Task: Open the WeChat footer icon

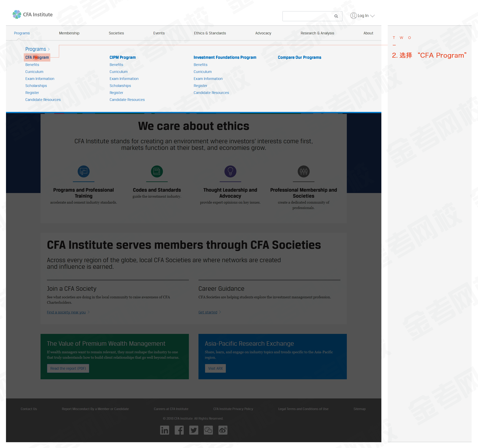Action: 208,430
